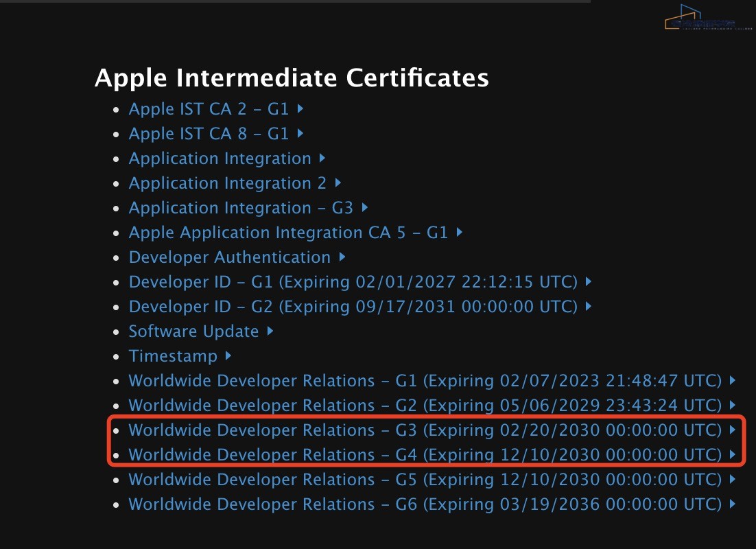Click arrow after Worldwide Developer Relations – G3
This screenshot has width=756, height=549.
733,430
